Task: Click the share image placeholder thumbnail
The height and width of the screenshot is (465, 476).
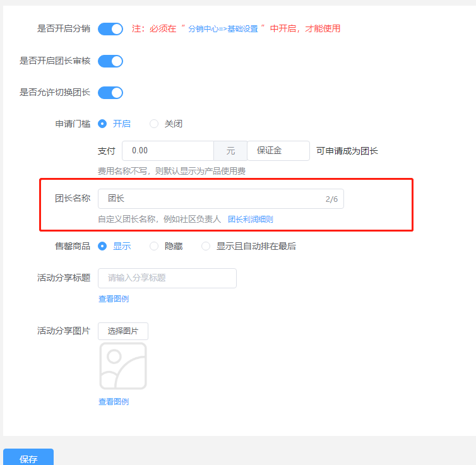Action: click(x=123, y=366)
